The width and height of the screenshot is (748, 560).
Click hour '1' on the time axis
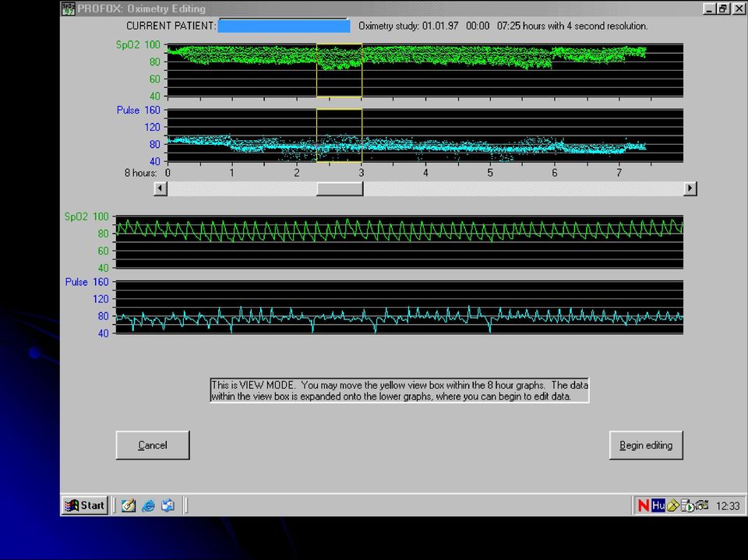232,173
